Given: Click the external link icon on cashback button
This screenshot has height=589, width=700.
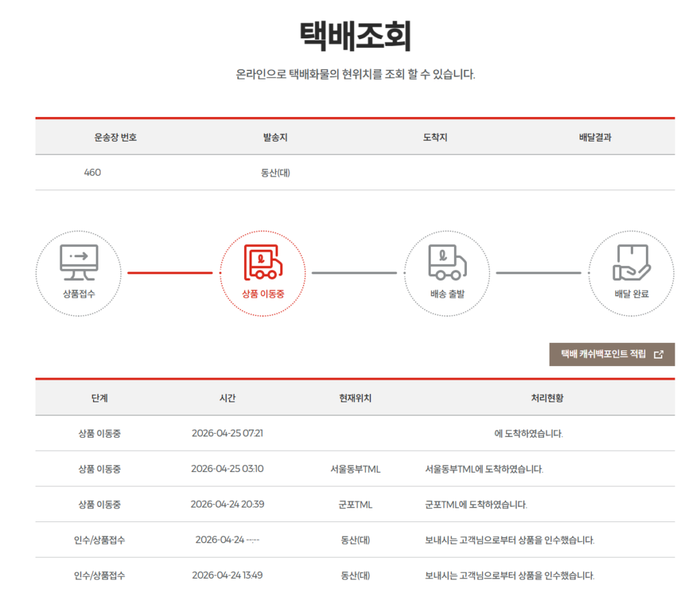Looking at the screenshot, I should (x=658, y=354).
